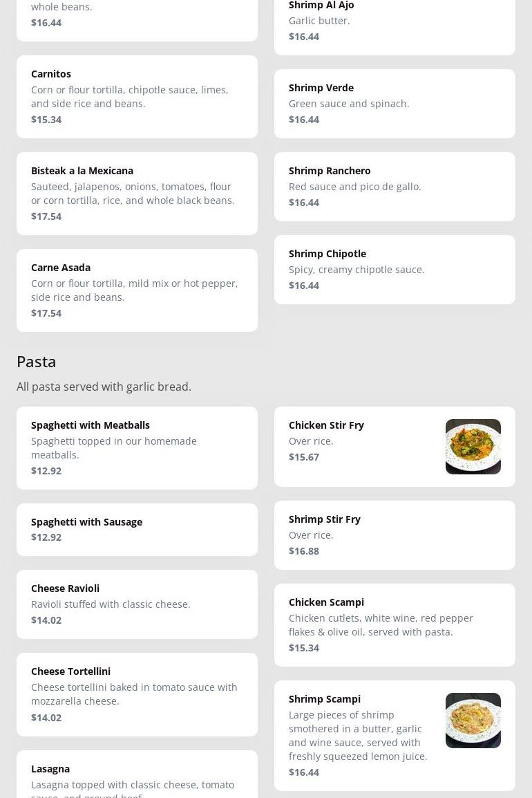The height and width of the screenshot is (798, 532).
Task: Select the Carnitos menu item
Action: 137,97
